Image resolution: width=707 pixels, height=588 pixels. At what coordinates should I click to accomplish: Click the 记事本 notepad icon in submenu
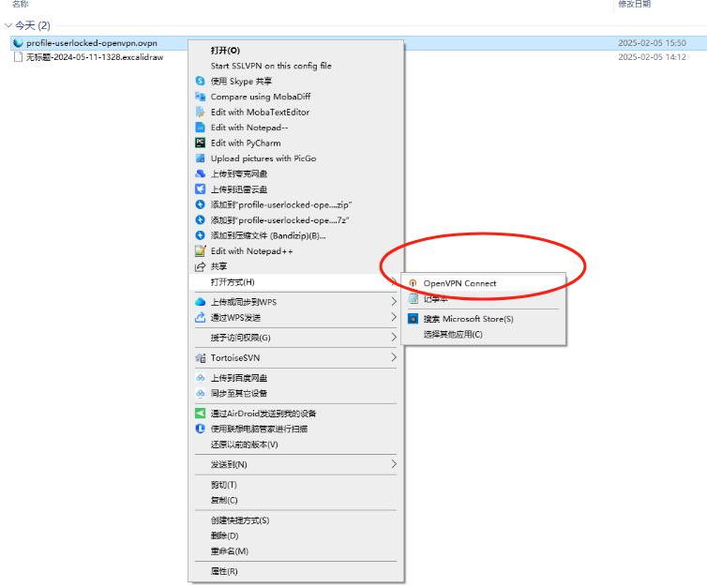[x=413, y=298]
